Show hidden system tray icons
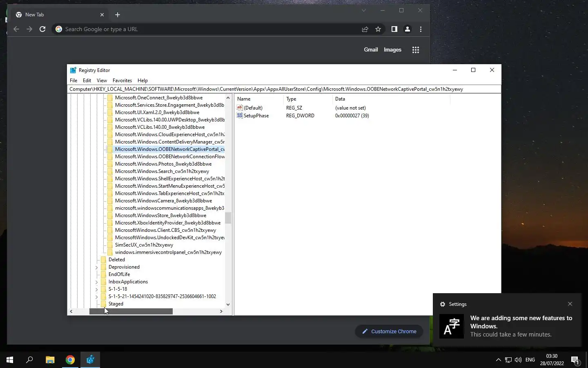 (498, 360)
